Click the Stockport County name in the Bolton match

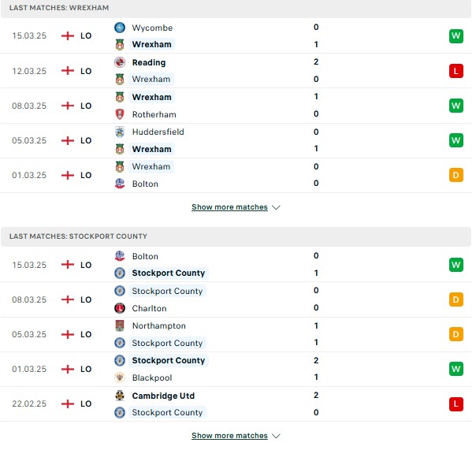[x=169, y=273]
